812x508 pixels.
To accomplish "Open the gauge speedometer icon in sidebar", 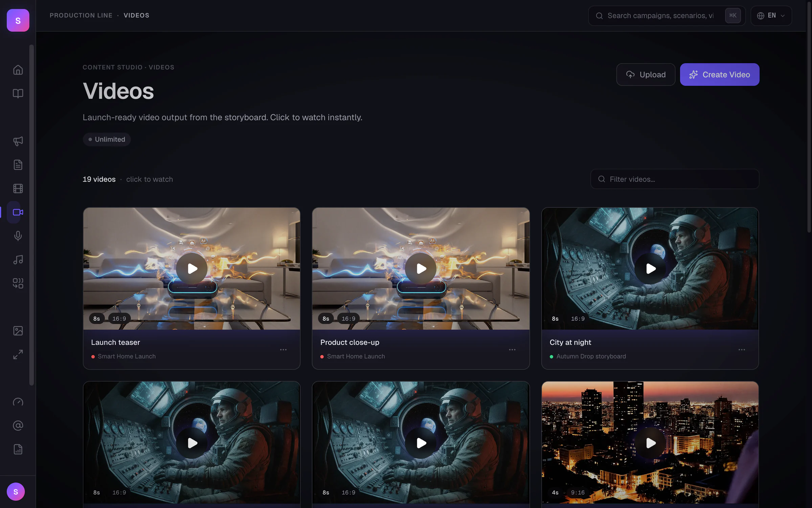I will 18,402.
